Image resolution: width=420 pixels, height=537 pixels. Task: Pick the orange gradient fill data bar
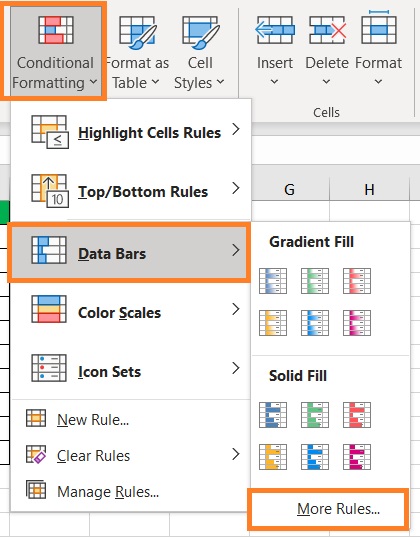tap(273, 323)
